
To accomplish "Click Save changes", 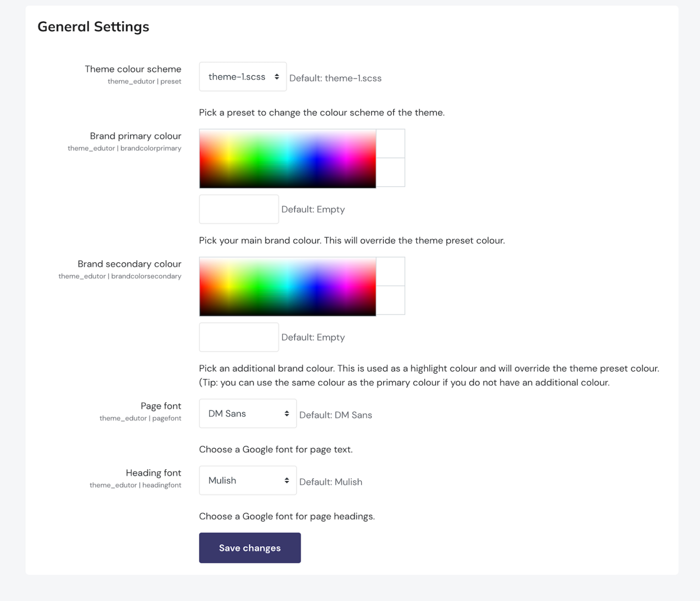I will point(250,548).
